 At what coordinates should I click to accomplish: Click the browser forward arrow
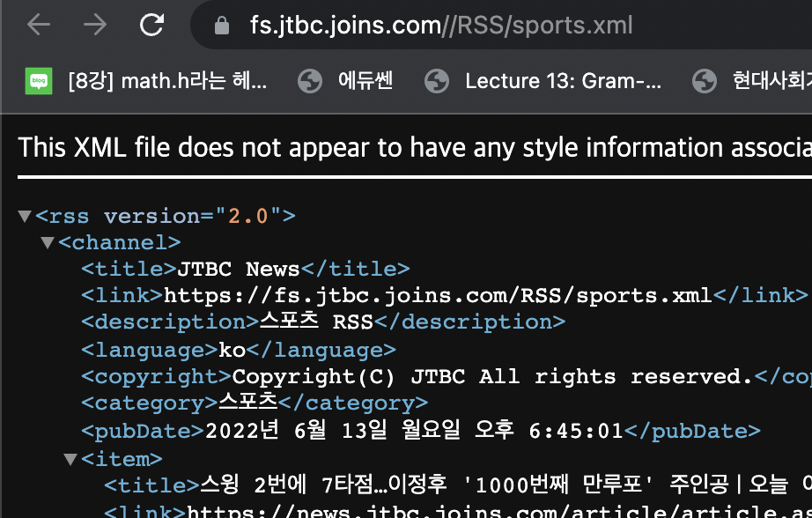[95, 25]
